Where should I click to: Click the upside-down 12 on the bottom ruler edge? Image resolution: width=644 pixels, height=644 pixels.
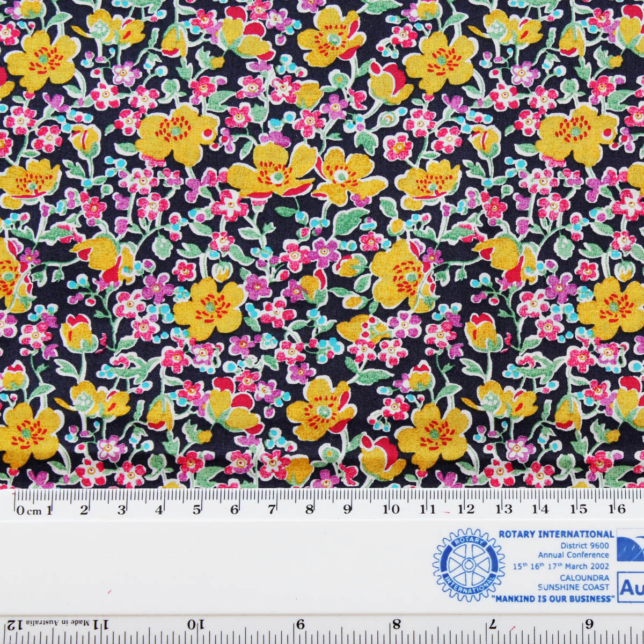pyautogui.click(x=14, y=625)
